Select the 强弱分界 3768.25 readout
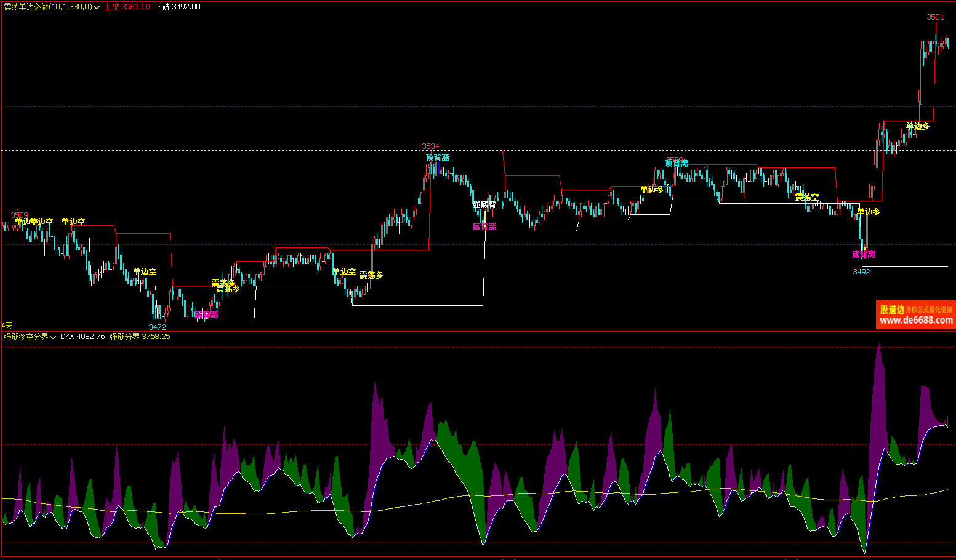956x560 pixels. pyautogui.click(x=140, y=337)
